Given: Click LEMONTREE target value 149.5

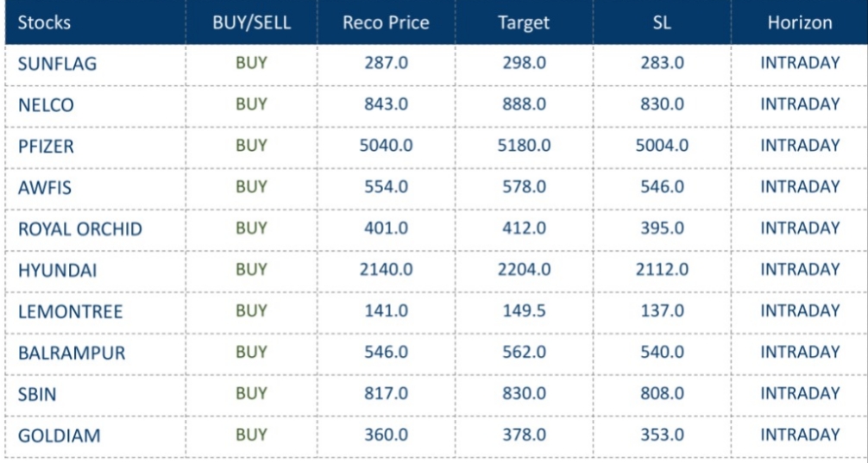Looking at the screenshot, I should tap(524, 311).
